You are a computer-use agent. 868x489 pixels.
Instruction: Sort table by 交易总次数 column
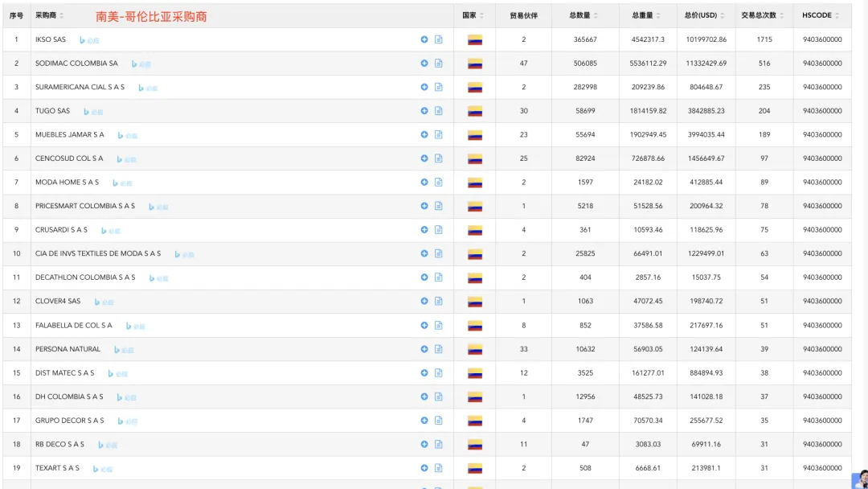(782, 16)
